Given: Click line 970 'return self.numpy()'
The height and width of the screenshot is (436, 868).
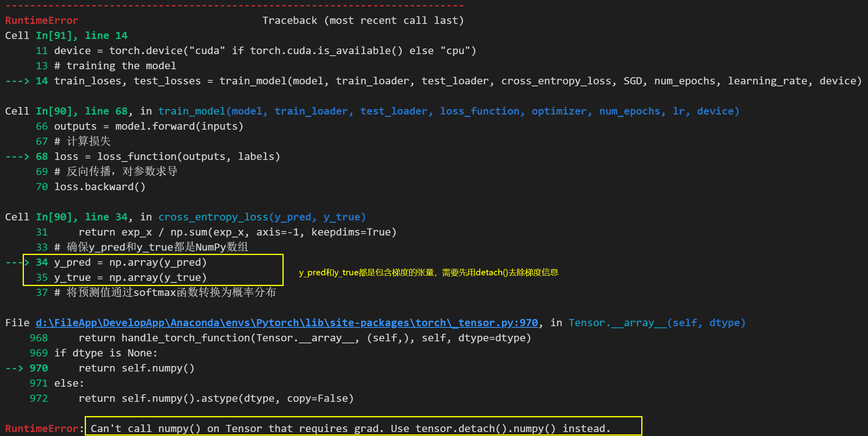Looking at the screenshot, I should pos(136,368).
